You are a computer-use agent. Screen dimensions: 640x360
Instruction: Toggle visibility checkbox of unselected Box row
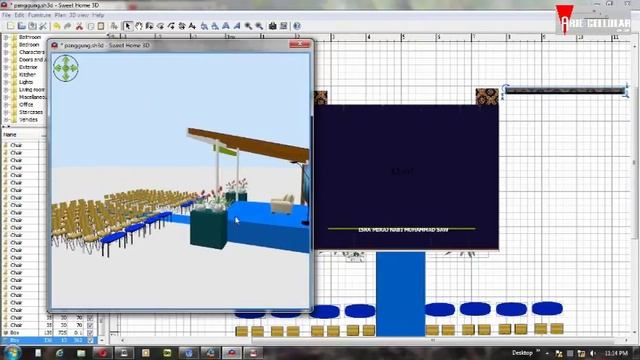pyautogui.click(x=90, y=333)
